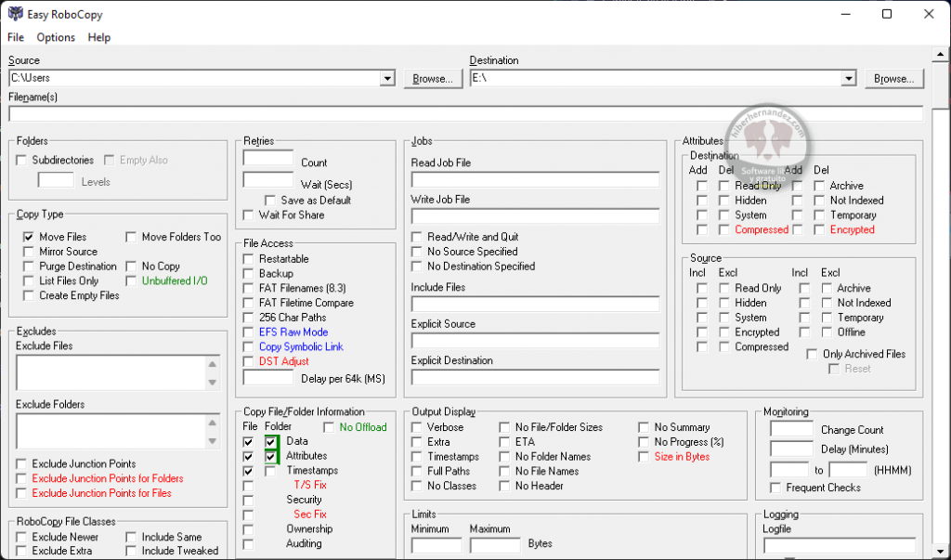Enable the Backup checkbox

pyautogui.click(x=248, y=274)
